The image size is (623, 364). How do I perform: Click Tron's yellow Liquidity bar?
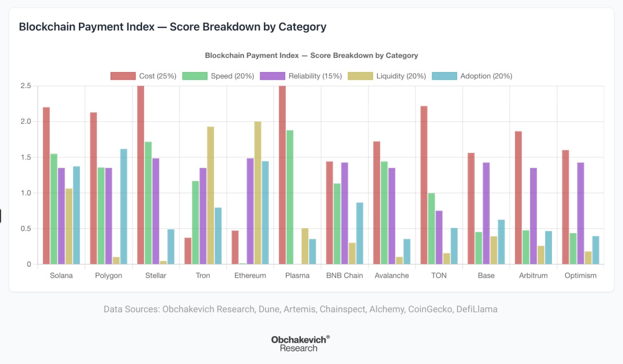pyautogui.click(x=211, y=195)
